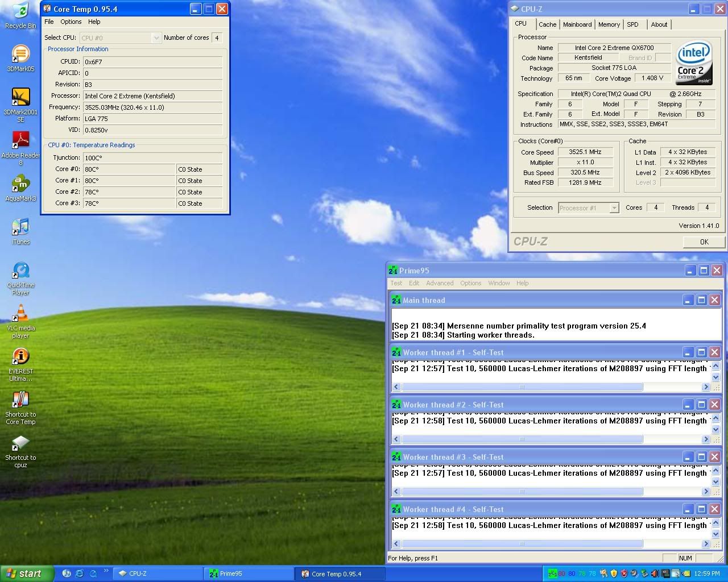Switch to Core Temp taskbar button
This screenshot has height=582, width=728.
coord(340,573)
